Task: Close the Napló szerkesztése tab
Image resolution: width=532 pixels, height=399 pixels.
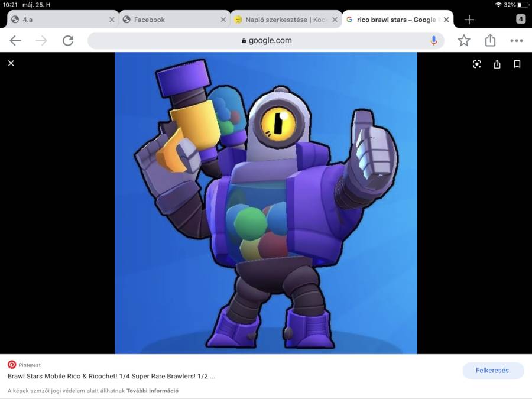Action: [x=335, y=20]
